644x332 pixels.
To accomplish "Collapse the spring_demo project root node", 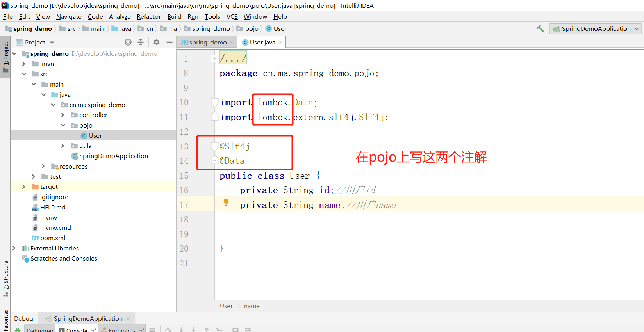I will pos(14,53).
